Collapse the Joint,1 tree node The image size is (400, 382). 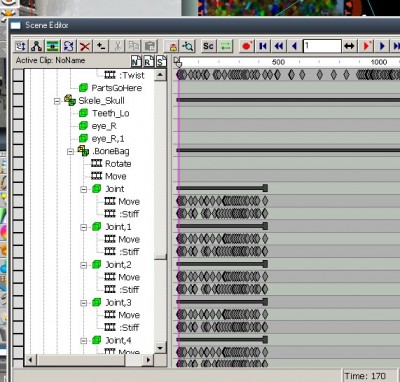click(84, 227)
